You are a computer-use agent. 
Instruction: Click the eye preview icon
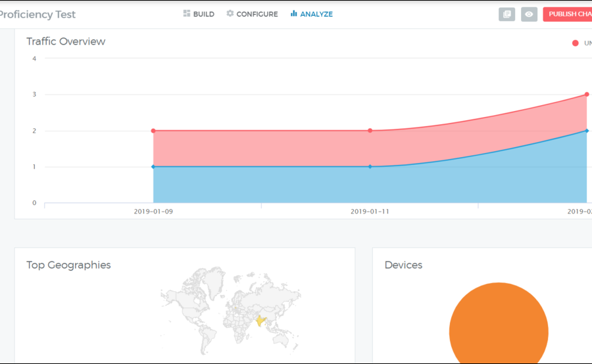[x=529, y=14]
